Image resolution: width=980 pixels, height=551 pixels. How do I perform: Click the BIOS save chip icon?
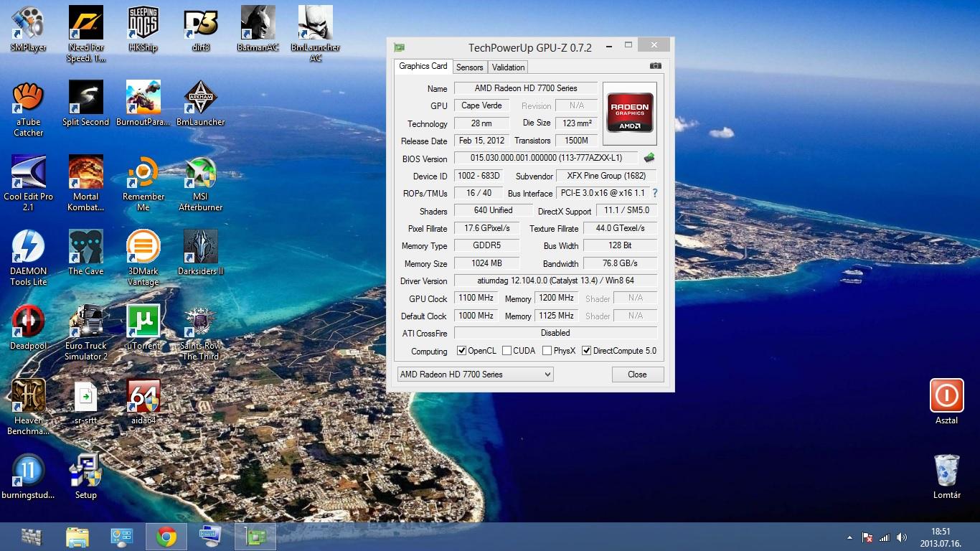pyautogui.click(x=649, y=158)
